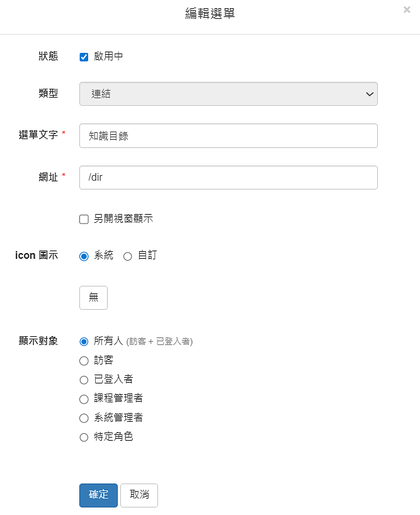Select the 自訂 icon radio button
Image resolution: width=420 pixels, height=515 pixels.
click(x=128, y=256)
